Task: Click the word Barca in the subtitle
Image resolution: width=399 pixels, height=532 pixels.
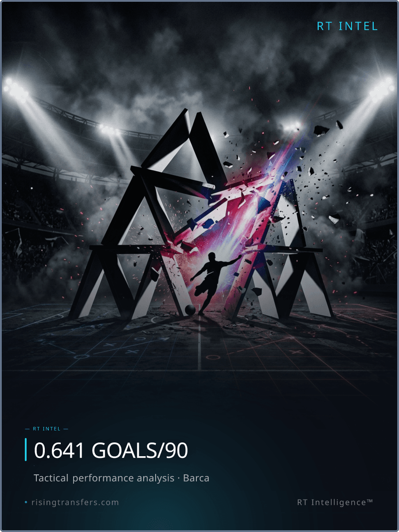Action: point(196,478)
